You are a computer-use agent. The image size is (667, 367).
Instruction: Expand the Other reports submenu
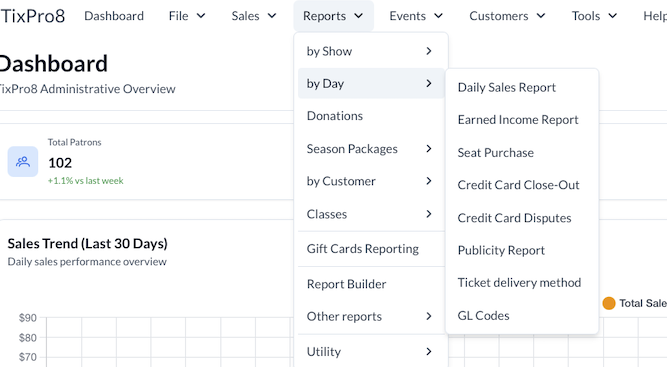tap(371, 316)
